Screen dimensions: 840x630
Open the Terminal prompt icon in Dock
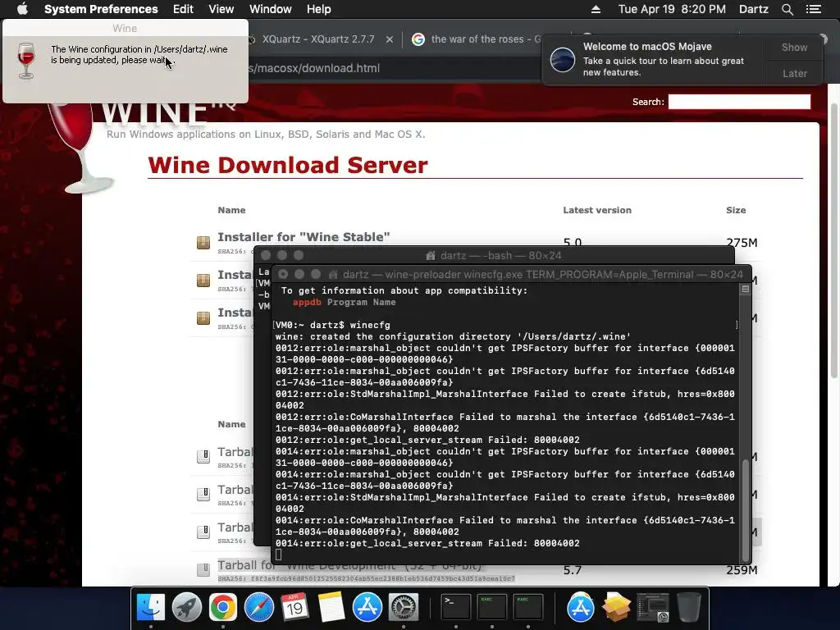(x=456, y=607)
